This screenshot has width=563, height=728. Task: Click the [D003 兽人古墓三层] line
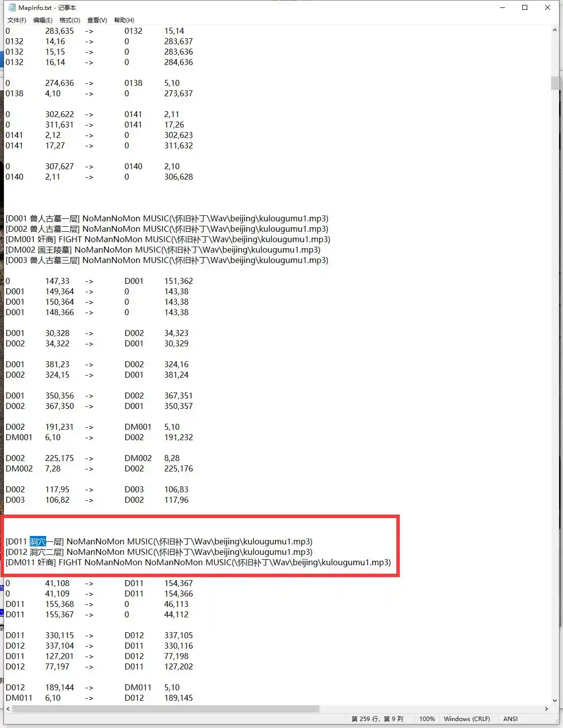pyautogui.click(x=167, y=260)
